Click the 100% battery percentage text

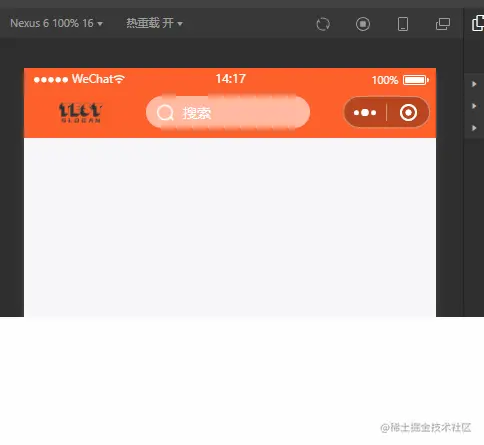[x=385, y=80]
